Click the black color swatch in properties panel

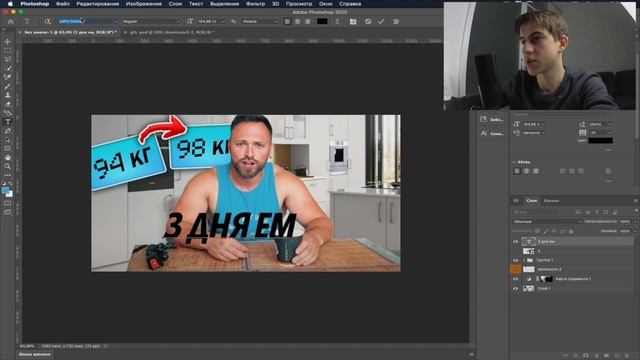click(600, 140)
